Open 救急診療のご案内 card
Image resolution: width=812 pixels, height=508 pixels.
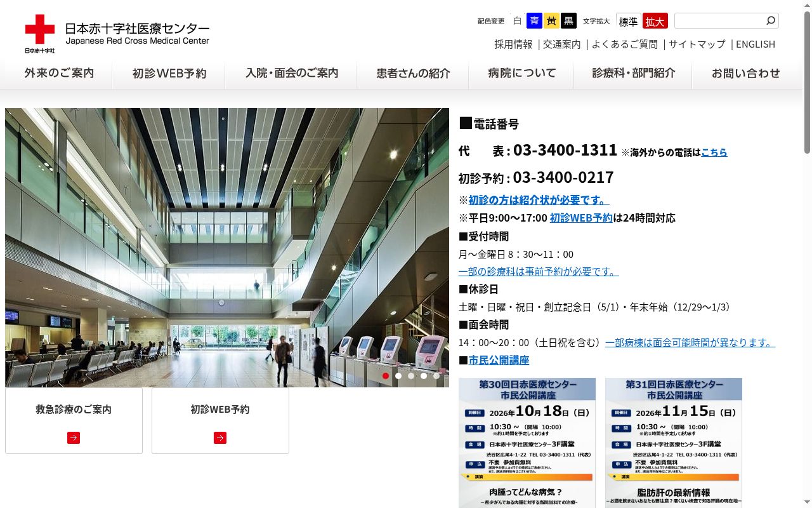coord(74,421)
